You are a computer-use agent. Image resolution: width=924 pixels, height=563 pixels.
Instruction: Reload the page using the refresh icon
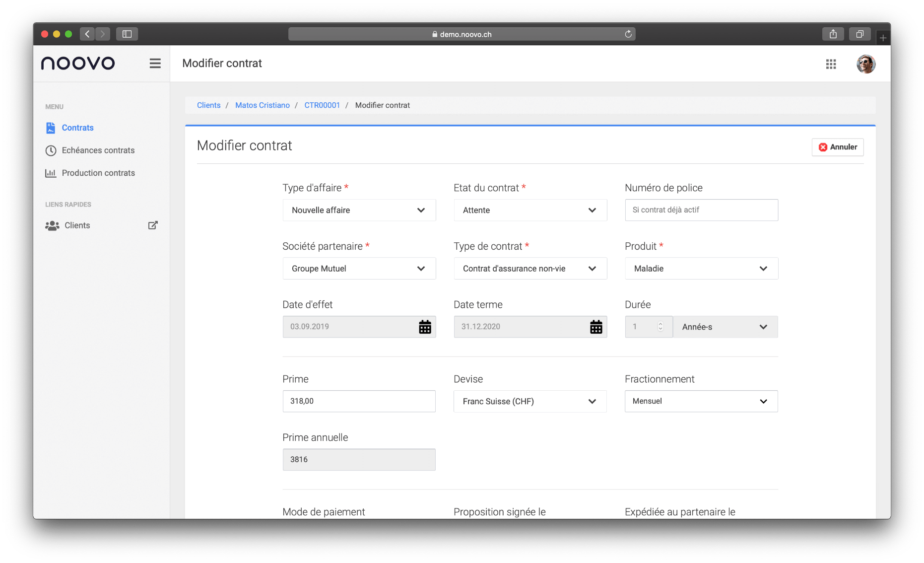[628, 34]
